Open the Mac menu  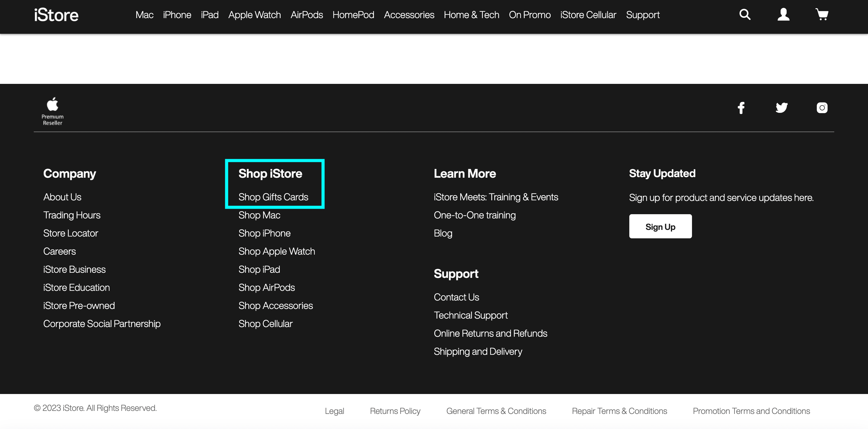click(x=144, y=15)
